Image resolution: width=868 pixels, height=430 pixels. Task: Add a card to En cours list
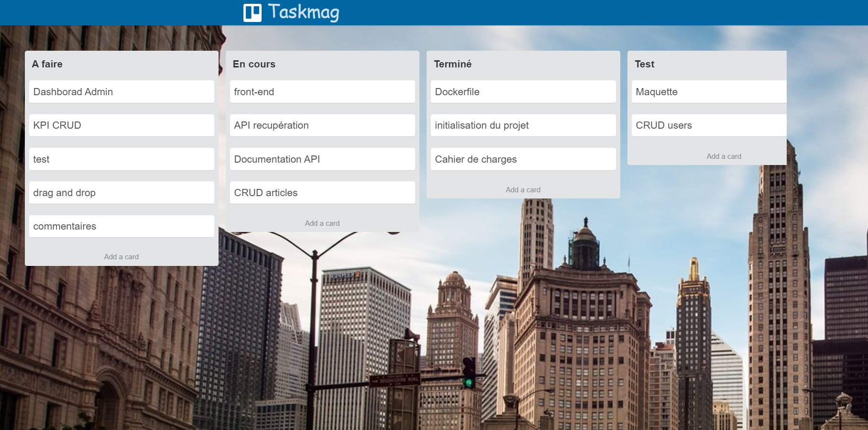tap(322, 223)
